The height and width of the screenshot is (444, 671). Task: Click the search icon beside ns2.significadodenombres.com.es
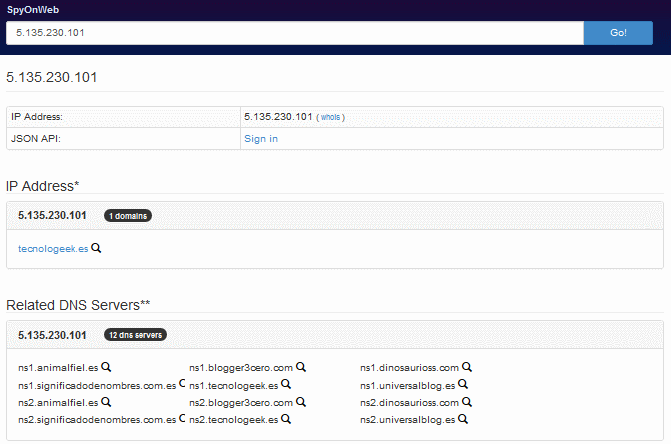point(182,418)
